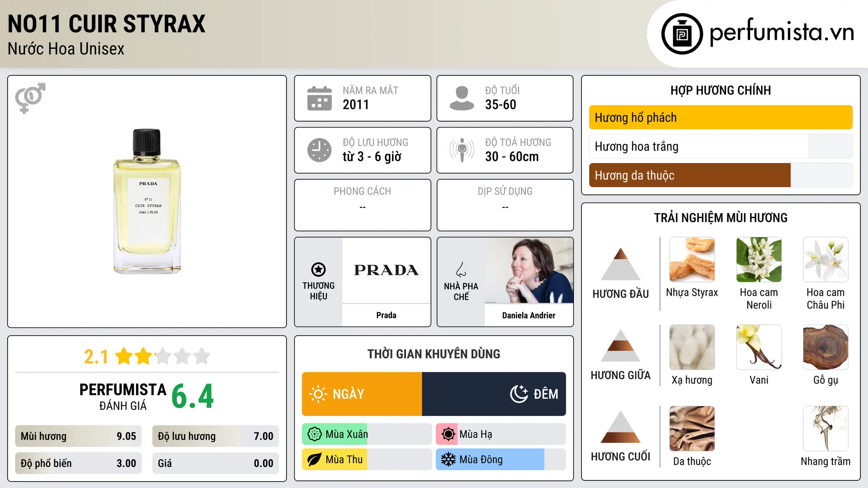Click the snowflake icon for Mùa Đông
This screenshot has height=488, width=868.
point(448,460)
